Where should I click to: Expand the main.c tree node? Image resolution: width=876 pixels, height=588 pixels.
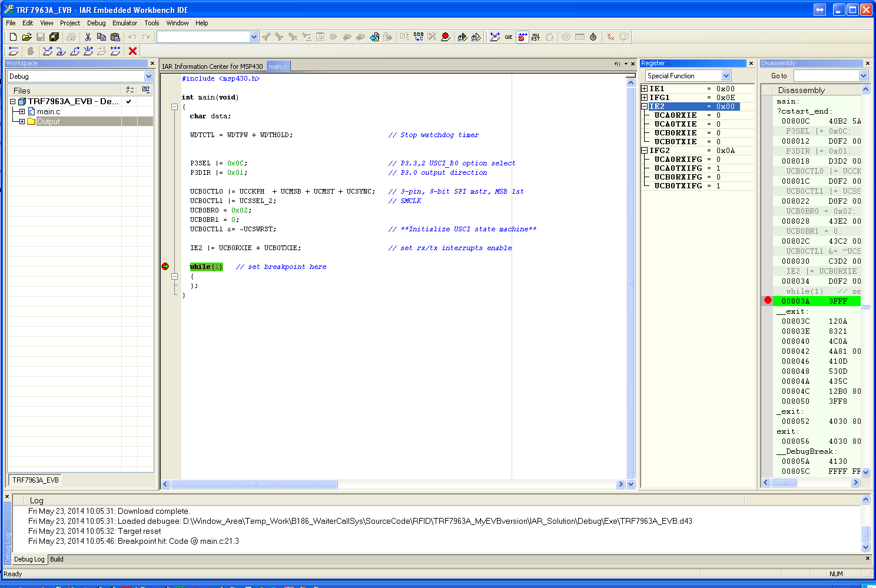[x=22, y=112]
